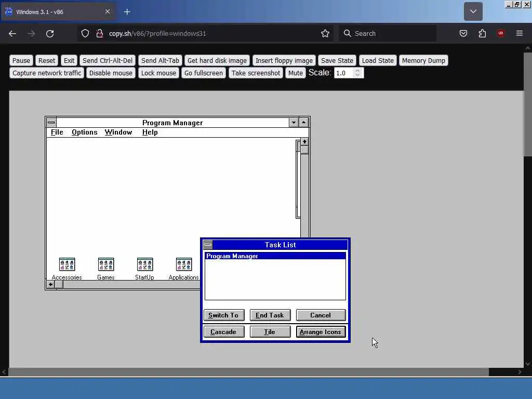532x399 pixels.
Task: Click the browser page horizontal scrollbar
Action: point(248,372)
